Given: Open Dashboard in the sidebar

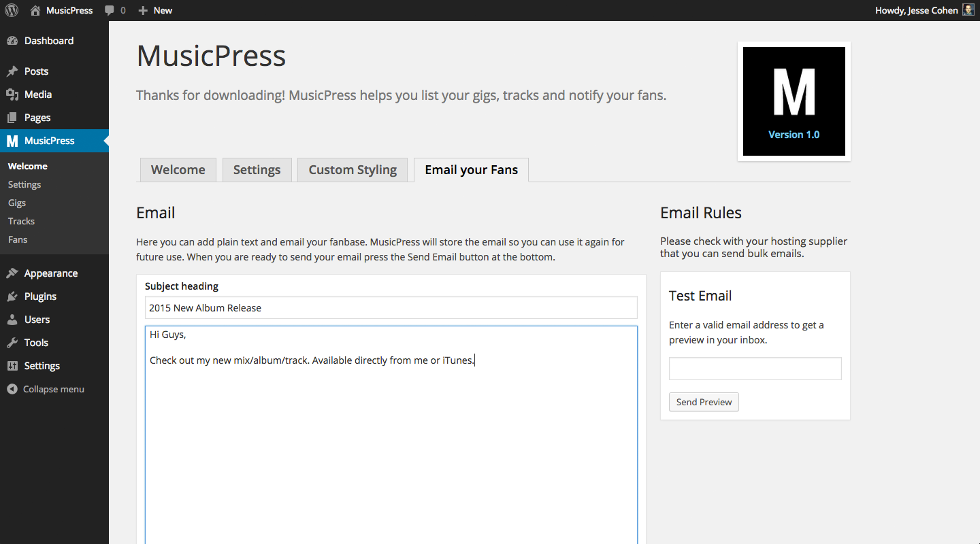Looking at the screenshot, I should 54,41.
